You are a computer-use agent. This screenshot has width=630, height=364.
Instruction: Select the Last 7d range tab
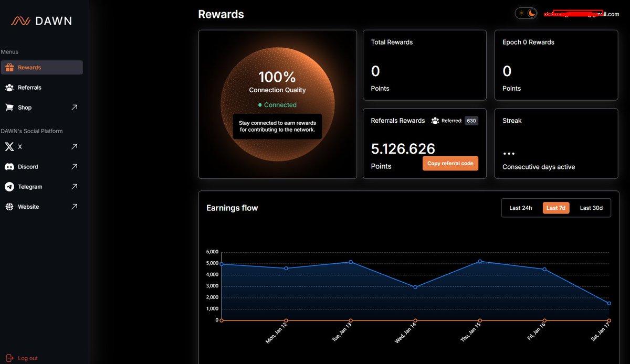(556, 208)
